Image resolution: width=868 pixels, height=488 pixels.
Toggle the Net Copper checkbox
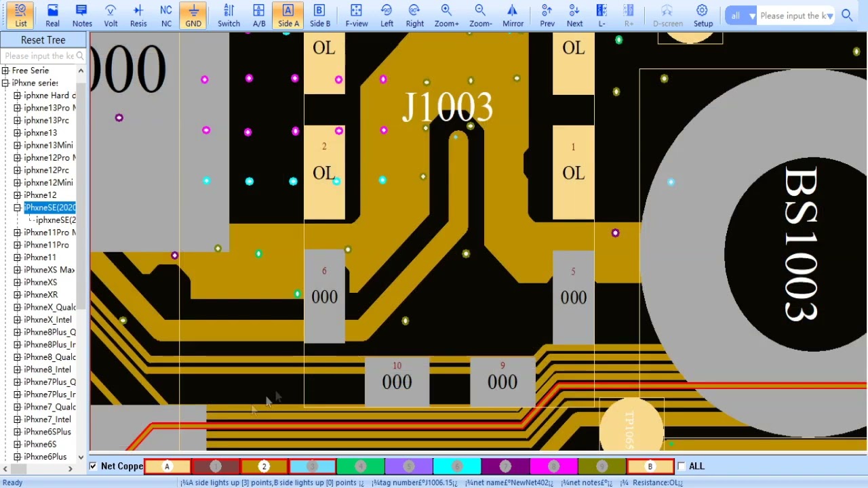pos(94,466)
